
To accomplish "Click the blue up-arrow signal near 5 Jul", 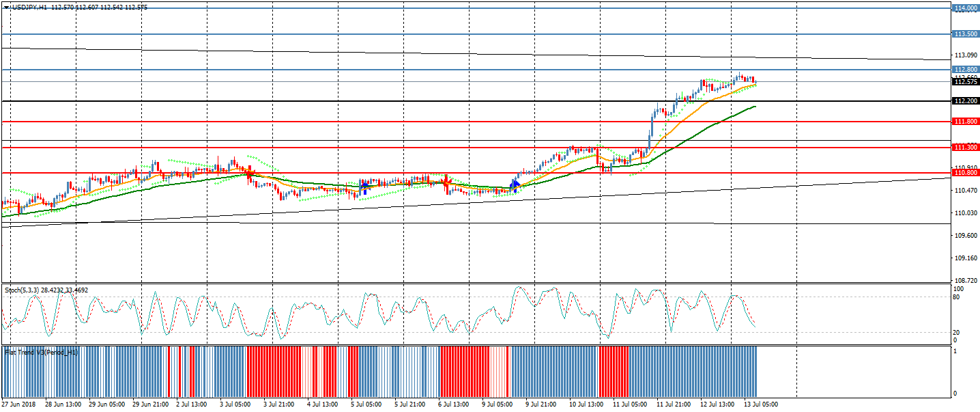I will [364, 186].
